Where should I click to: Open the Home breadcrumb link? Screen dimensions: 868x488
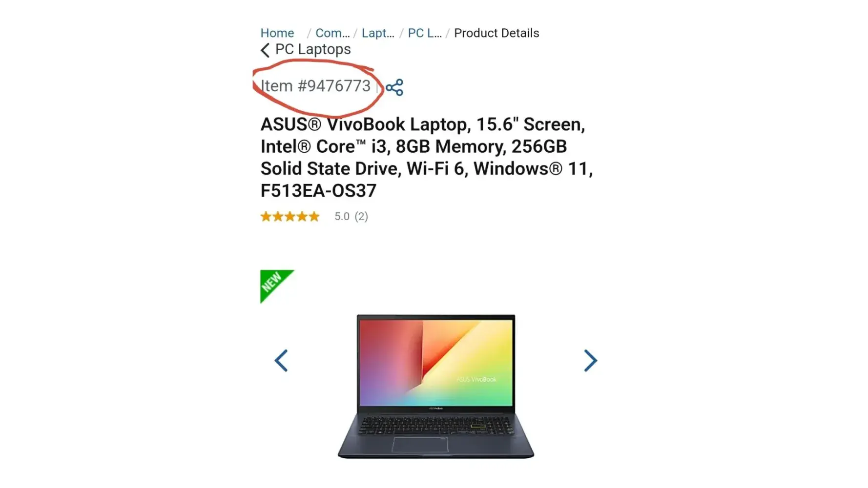pos(277,33)
